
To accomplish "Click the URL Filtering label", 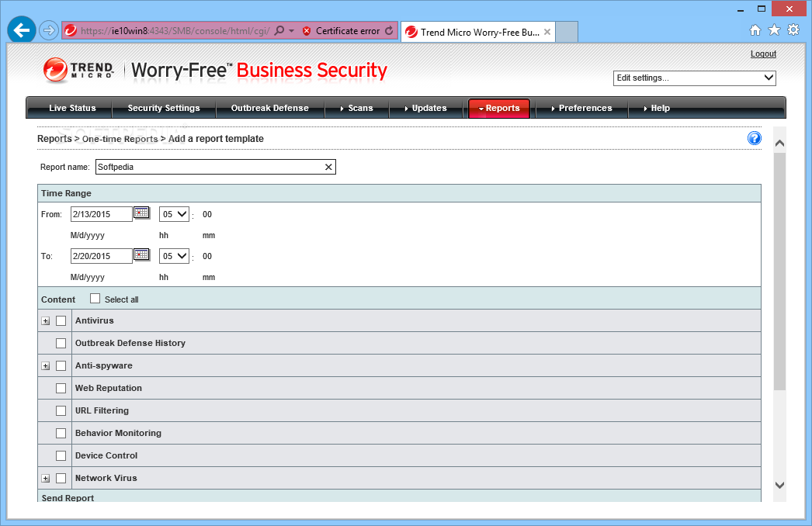I will 102,410.
